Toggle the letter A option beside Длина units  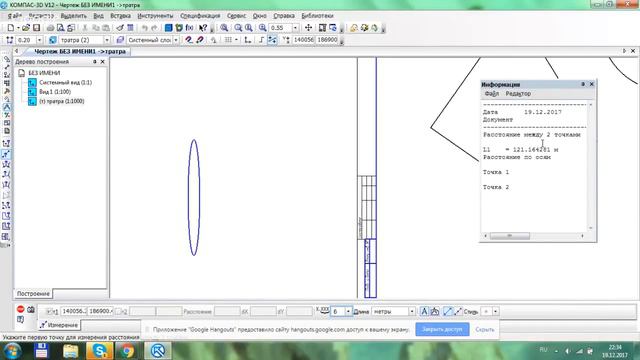click(x=424, y=311)
